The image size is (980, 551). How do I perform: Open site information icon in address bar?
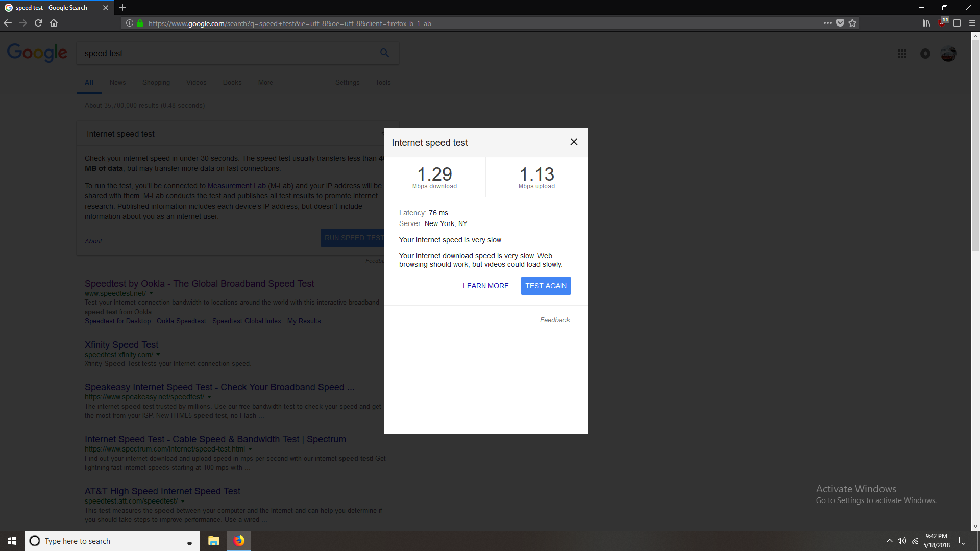tap(130, 23)
